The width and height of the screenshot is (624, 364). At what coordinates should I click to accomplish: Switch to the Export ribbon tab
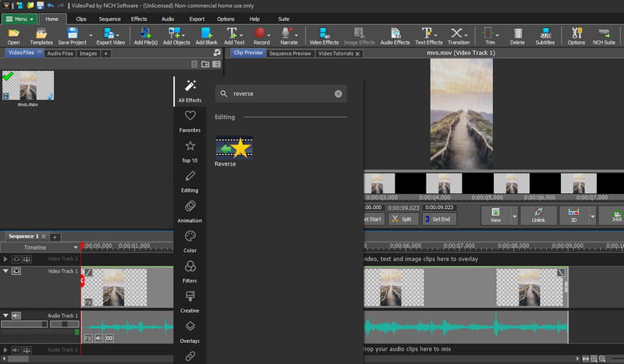pyautogui.click(x=197, y=18)
